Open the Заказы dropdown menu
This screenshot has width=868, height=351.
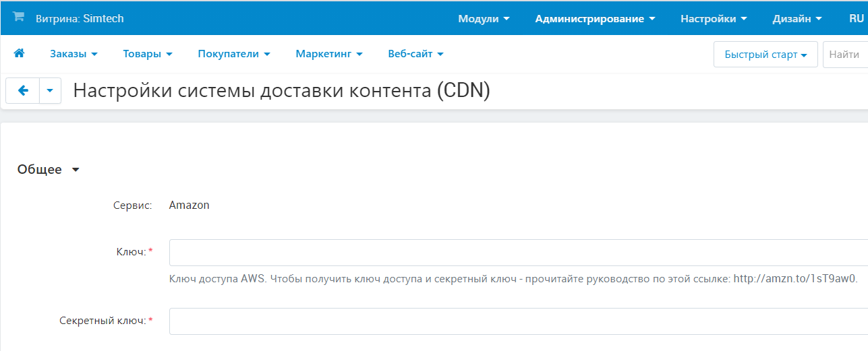click(x=74, y=54)
